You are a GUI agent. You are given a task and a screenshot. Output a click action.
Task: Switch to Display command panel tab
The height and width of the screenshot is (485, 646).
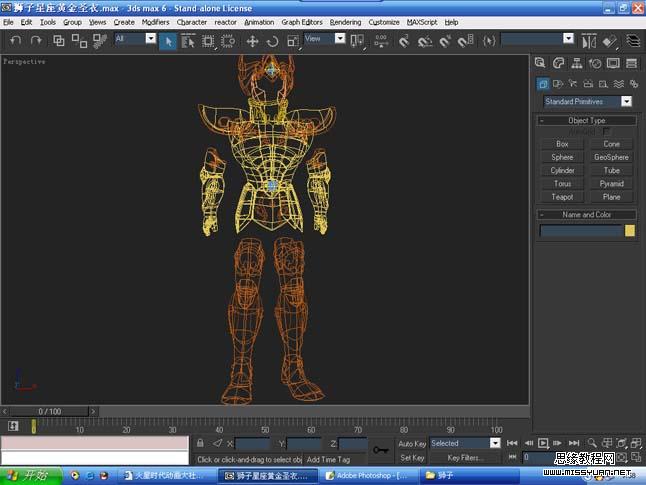[613, 63]
